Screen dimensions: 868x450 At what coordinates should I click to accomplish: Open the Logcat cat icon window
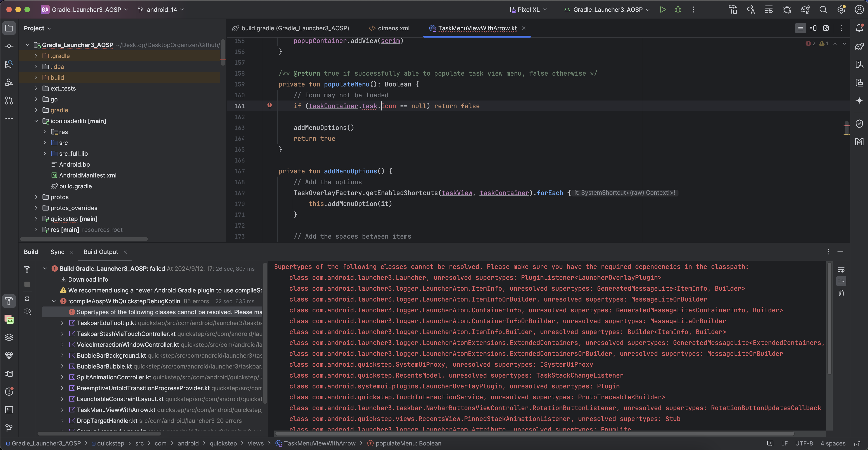pos(9,373)
